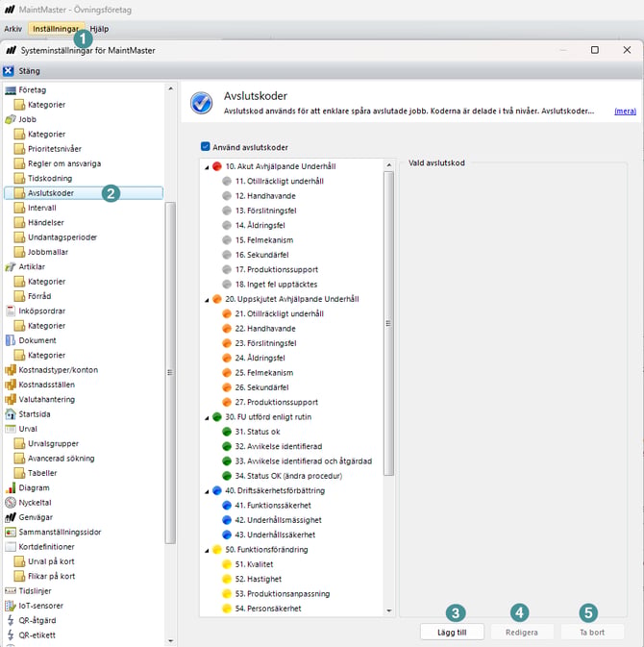Click the Dokument binder icon
The image size is (644, 647).
coord(11,340)
